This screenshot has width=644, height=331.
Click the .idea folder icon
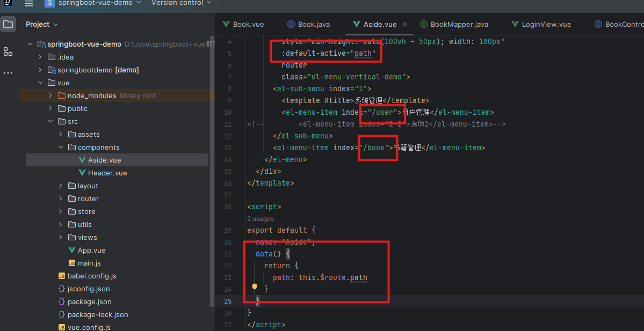click(52, 57)
